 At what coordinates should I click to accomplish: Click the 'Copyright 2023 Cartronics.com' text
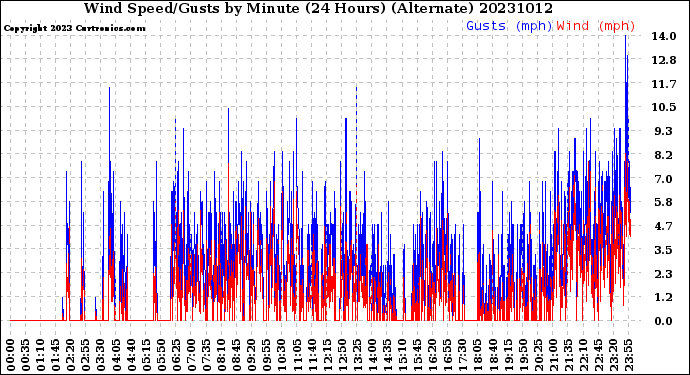click(74, 28)
